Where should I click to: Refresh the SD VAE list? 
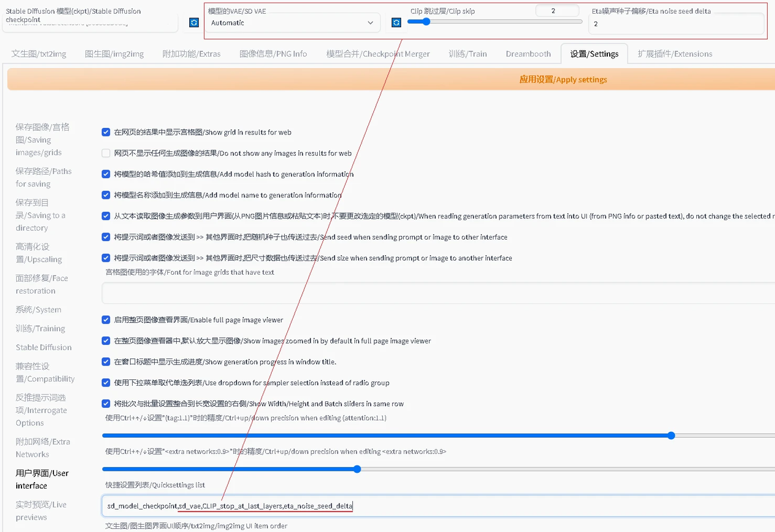coord(396,22)
